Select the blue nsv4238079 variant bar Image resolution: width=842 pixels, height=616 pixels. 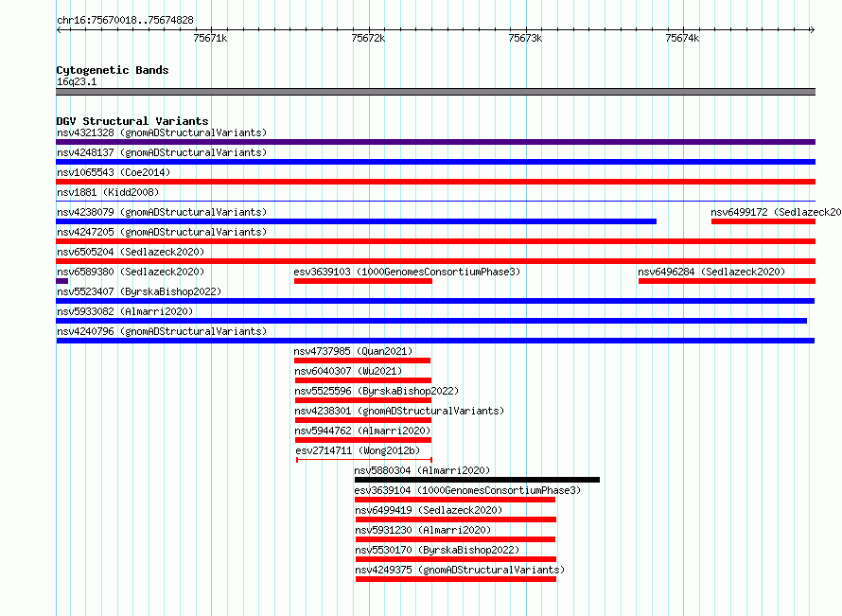[356, 221]
